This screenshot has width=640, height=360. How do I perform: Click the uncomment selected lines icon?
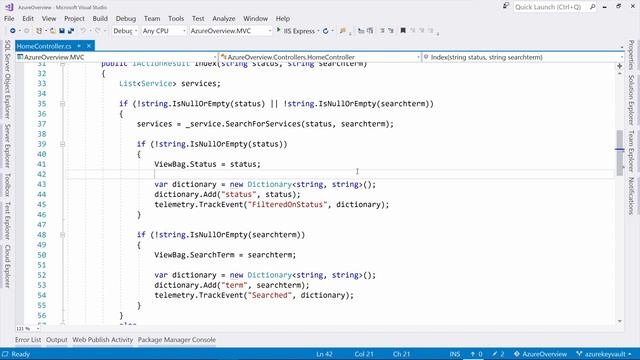click(x=391, y=31)
